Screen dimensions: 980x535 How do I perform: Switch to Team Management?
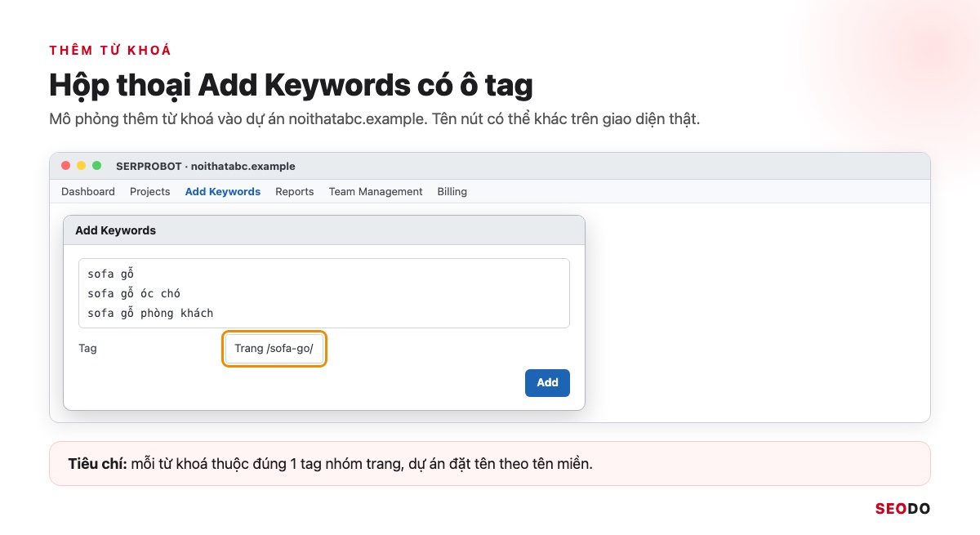pyautogui.click(x=376, y=192)
